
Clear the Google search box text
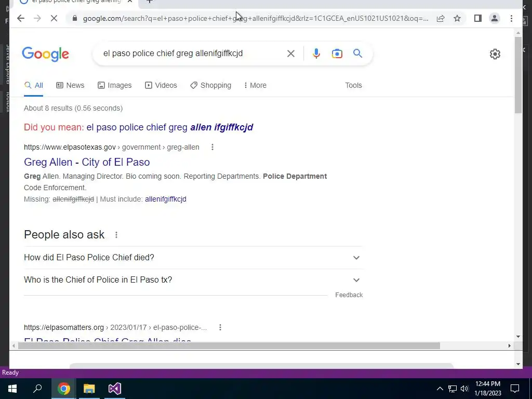click(291, 54)
